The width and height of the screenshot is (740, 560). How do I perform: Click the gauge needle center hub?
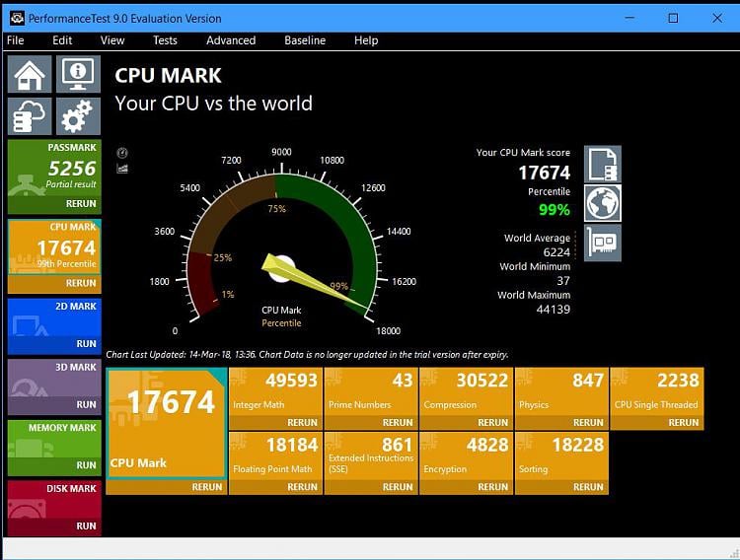click(281, 269)
